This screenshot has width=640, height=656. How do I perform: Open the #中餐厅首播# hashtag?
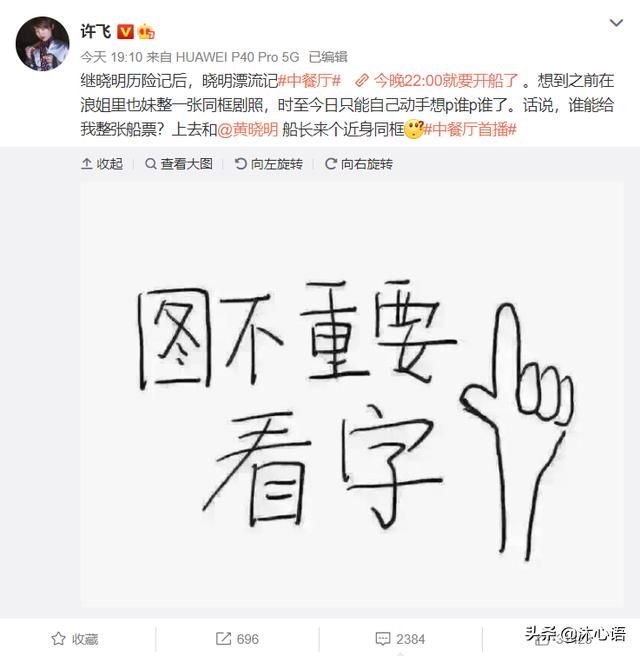[470, 129]
